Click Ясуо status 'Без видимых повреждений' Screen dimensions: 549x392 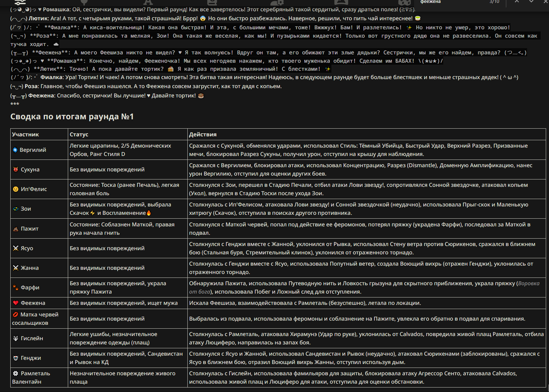(x=128, y=248)
